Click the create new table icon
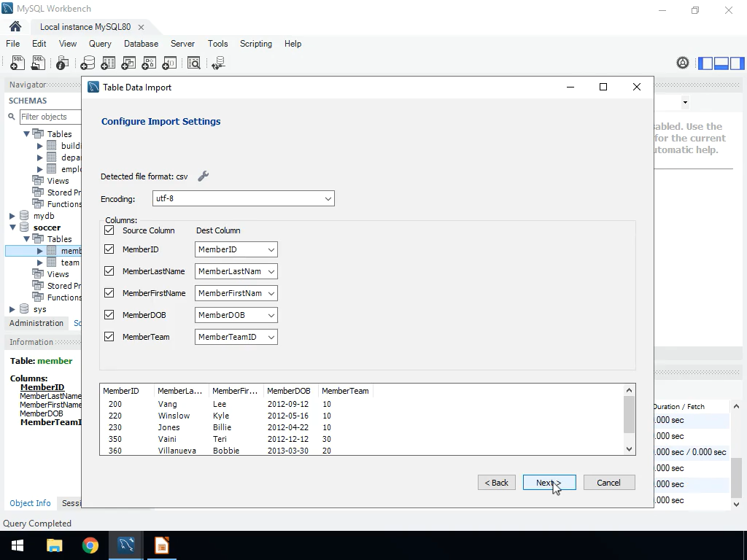Viewport: 747px width, 560px height. click(x=108, y=63)
